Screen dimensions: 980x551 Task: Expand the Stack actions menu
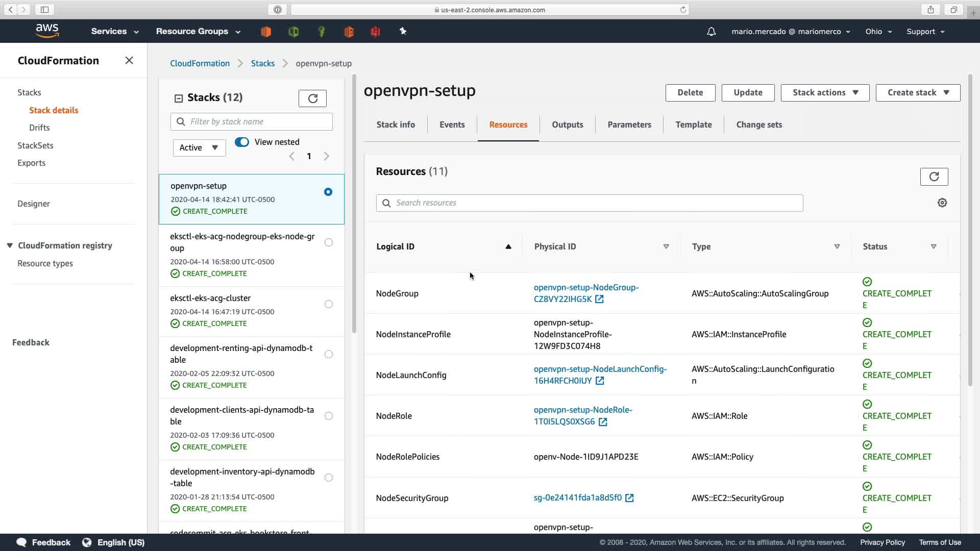pos(825,92)
